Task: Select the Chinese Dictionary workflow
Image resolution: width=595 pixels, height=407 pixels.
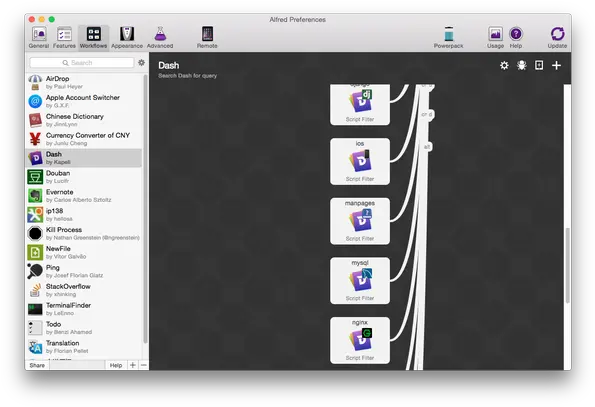Action: [83, 120]
